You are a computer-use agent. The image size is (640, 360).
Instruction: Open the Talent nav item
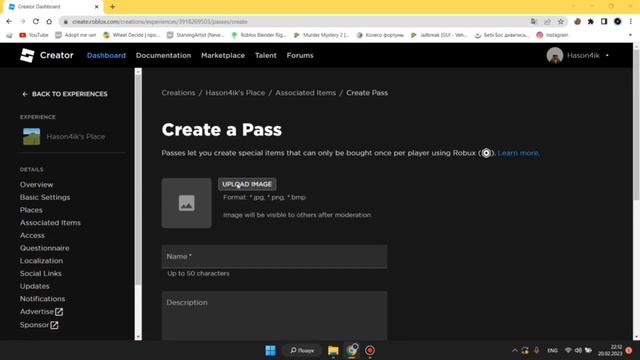coord(266,56)
